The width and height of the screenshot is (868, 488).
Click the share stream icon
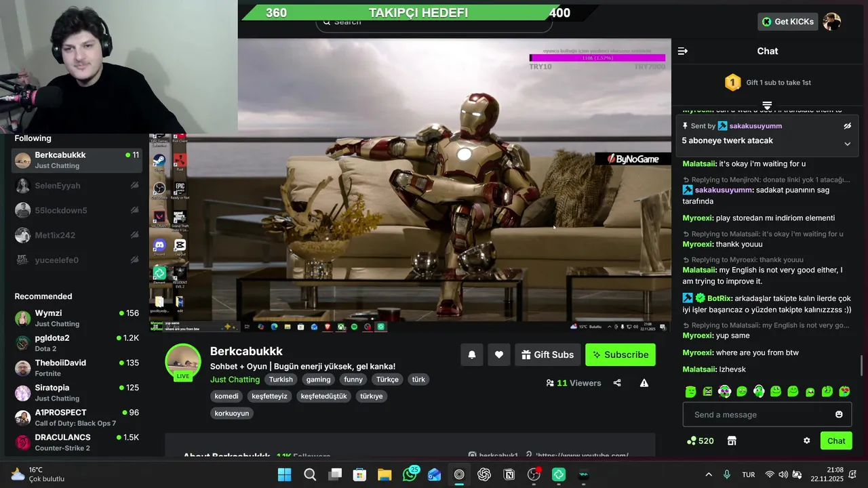[x=617, y=383]
